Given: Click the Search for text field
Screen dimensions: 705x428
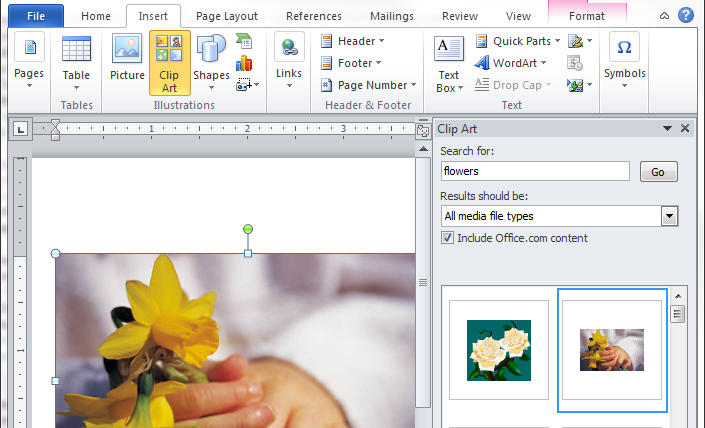Looking at the screenshot, I should point(535,171).
